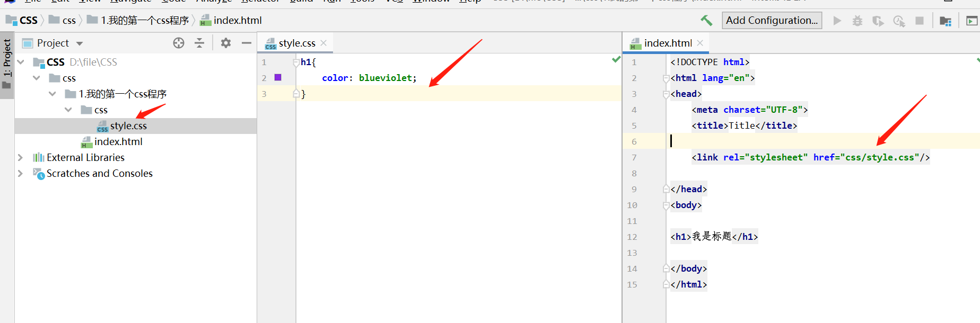Screen dimensions: 980x323
Task: Click the title tag line in index.html
Action: [x=744, y=125]
